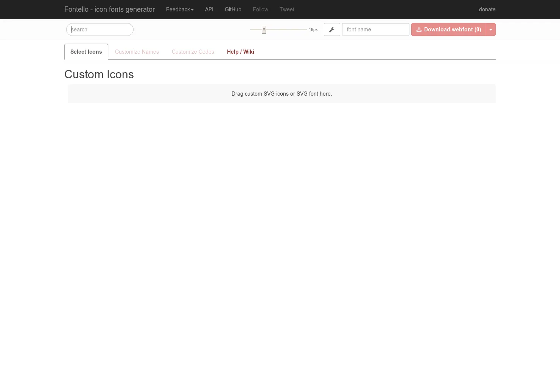Focus the search input field
Image resolution: width=560 pixels, height=392 pixels.
click(x=100, y=29)
